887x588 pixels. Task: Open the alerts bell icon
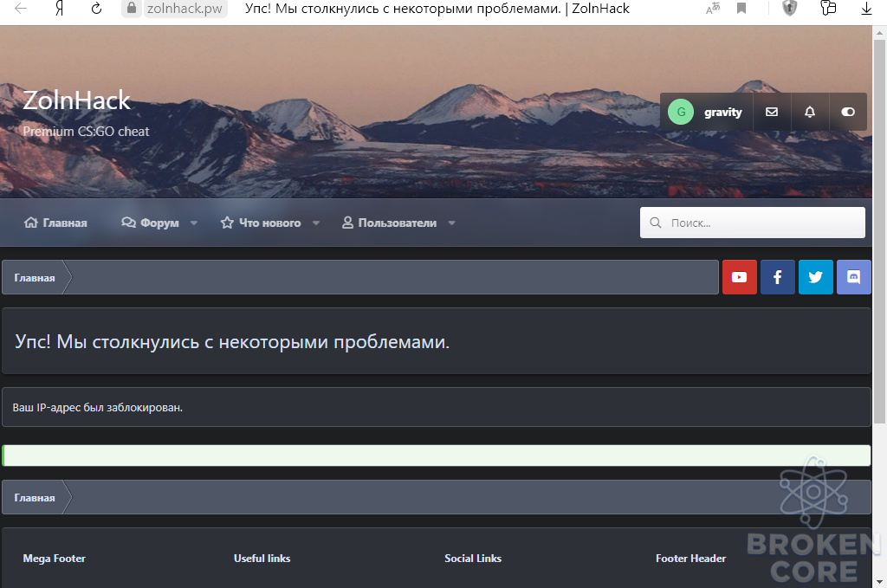810,112
